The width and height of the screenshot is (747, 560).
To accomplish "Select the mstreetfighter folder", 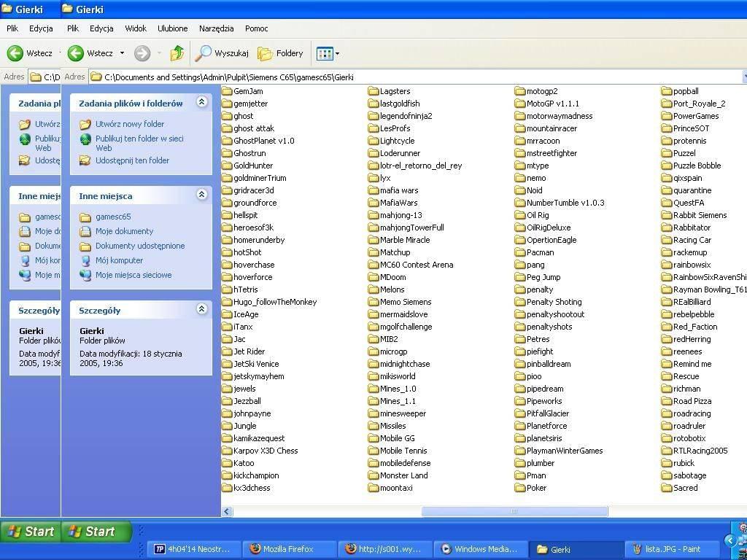I will tap(546, 153).
